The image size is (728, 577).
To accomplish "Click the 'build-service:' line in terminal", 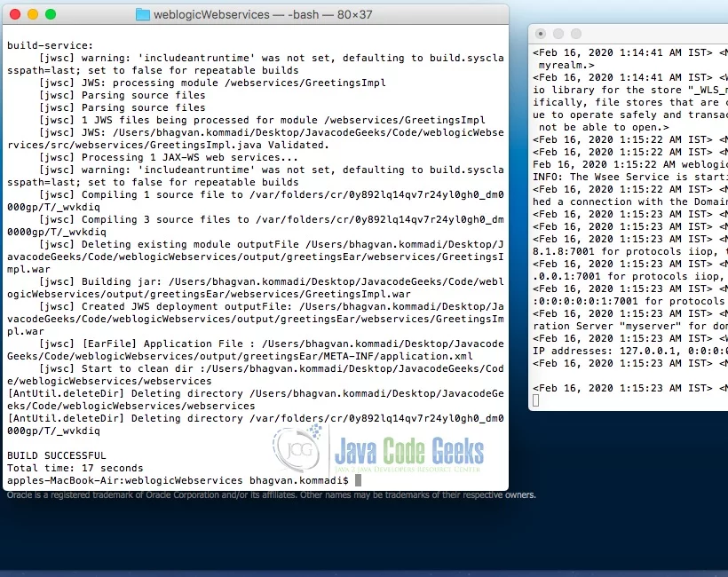I will (50, 45).
